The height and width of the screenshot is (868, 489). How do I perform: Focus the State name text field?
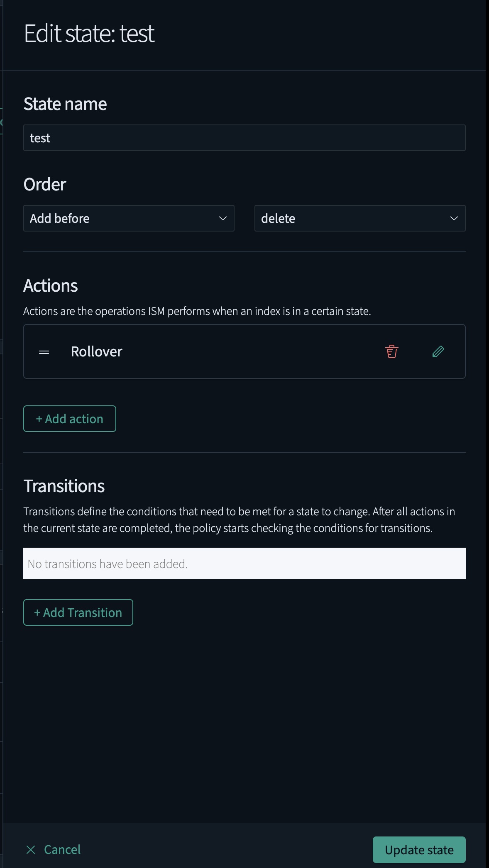(244, 138)
